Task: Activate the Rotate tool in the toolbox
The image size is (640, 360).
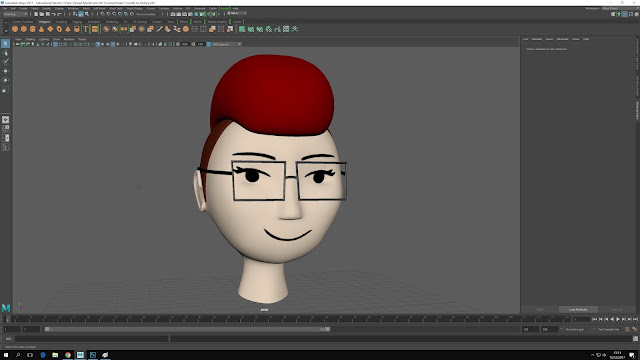Action: [x=5, y=80]
